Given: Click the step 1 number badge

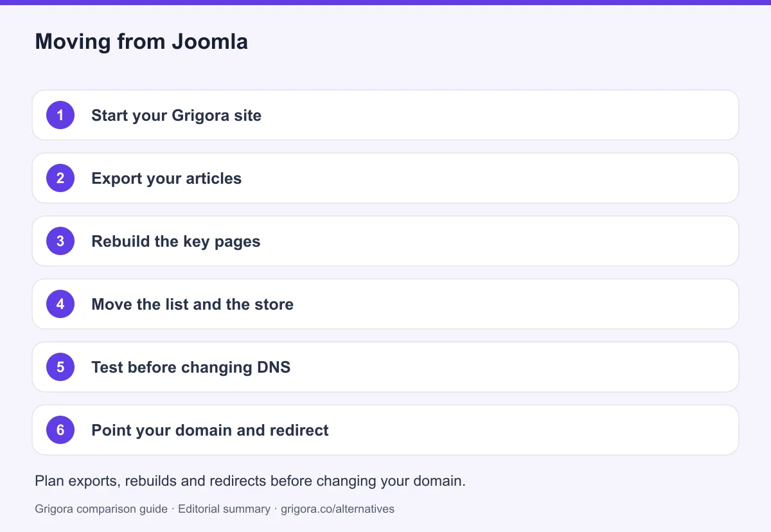Looking at the screenshot, I should (x=60, y=115).
